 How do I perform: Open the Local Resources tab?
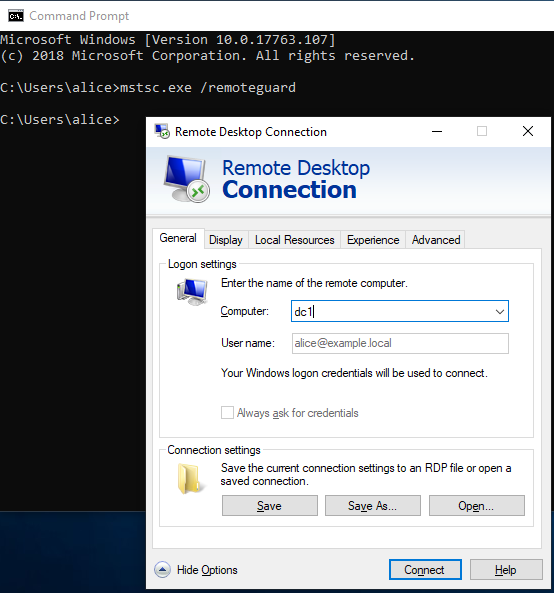click(x=295, y=240)
